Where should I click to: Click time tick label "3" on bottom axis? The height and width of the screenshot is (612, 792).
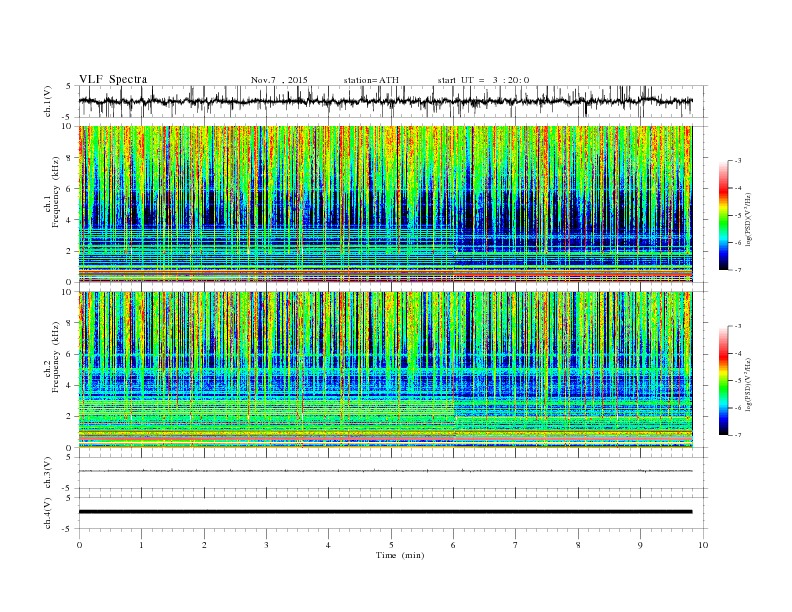click(266, 545)
